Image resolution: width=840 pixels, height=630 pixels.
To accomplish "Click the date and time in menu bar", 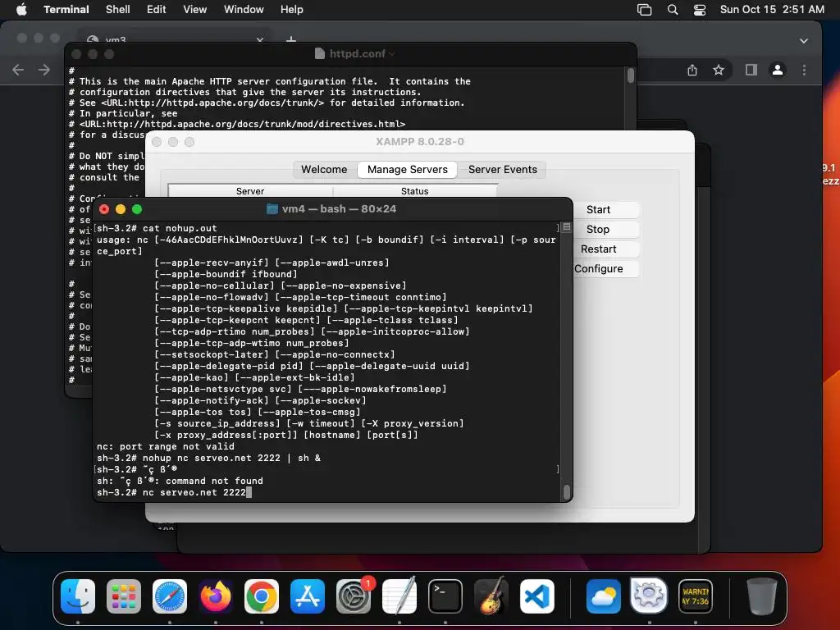I will (x=772, y=10).
